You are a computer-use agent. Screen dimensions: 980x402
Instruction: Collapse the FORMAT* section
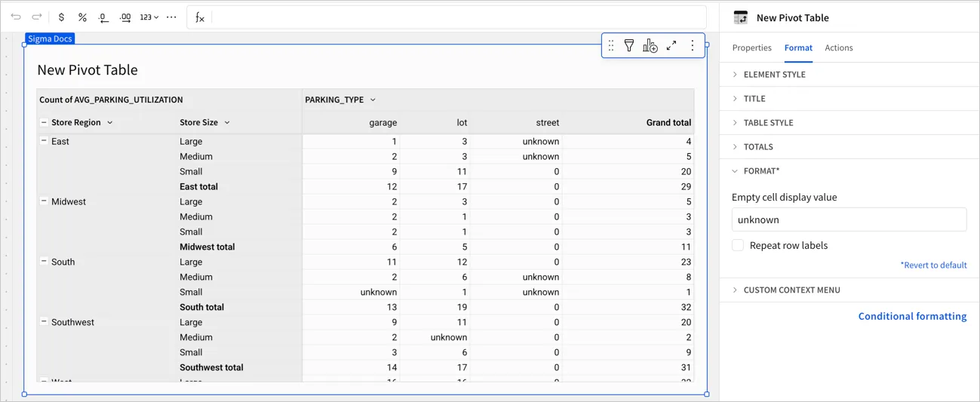[849, 171]
